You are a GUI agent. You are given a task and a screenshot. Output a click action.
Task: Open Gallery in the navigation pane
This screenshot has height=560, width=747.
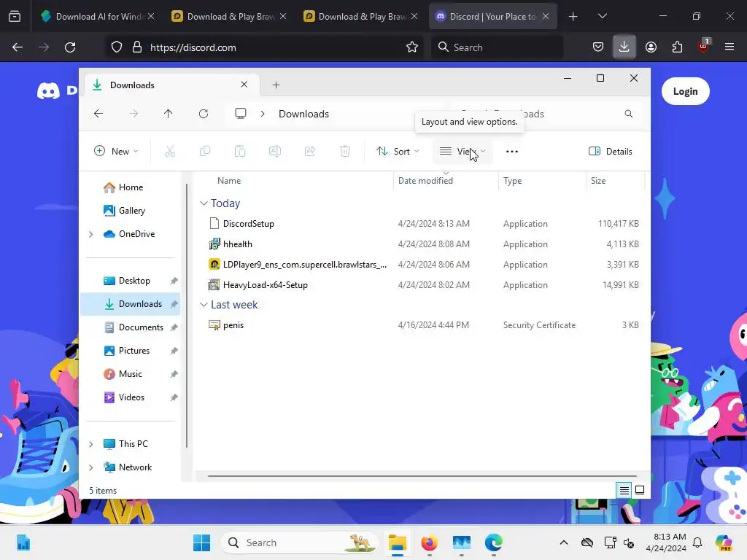pyautogui.click(x=131, y=211)
